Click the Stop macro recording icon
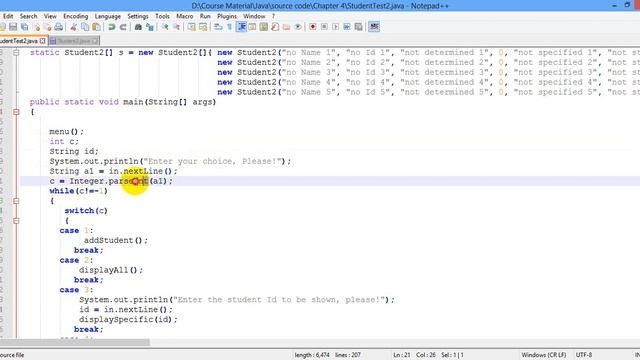The height and width of the screenshot is (360, 640). pyautogui.click(x=324, y=27)
